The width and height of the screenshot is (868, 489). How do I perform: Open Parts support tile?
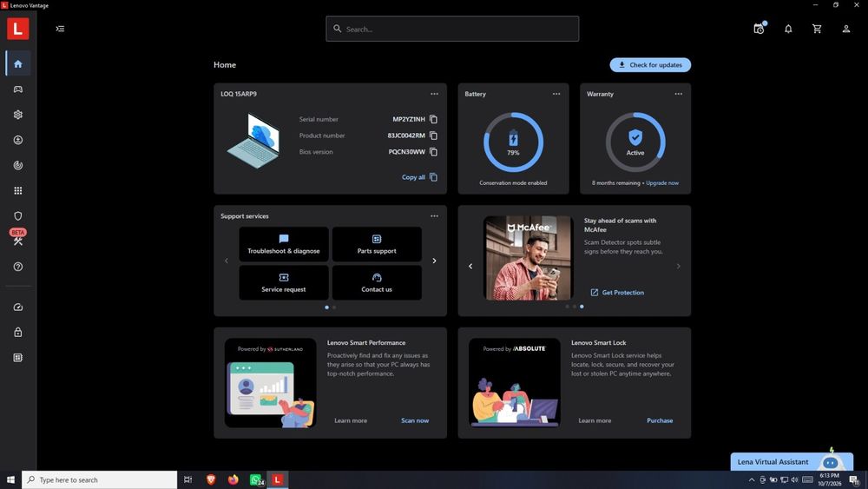pos(377,244)
